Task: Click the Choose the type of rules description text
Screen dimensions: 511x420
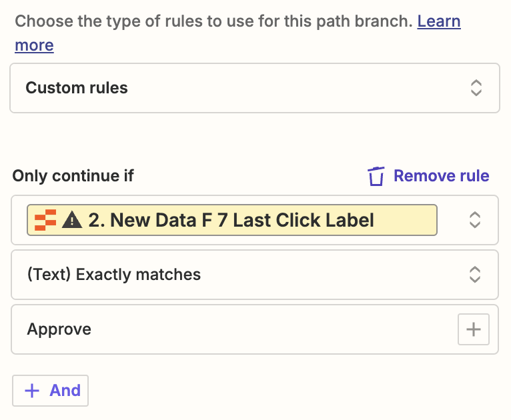Action: pos(213,21)
